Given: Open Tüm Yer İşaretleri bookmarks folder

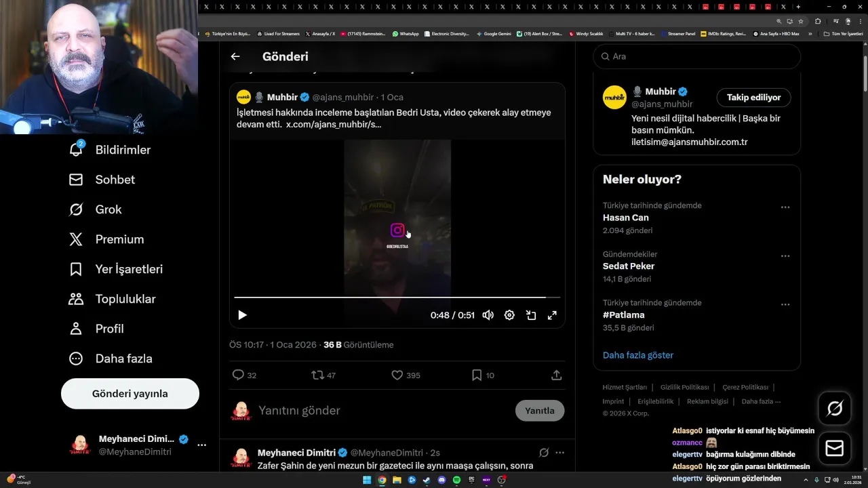Looking at the screenshot, I should point(843,33).
